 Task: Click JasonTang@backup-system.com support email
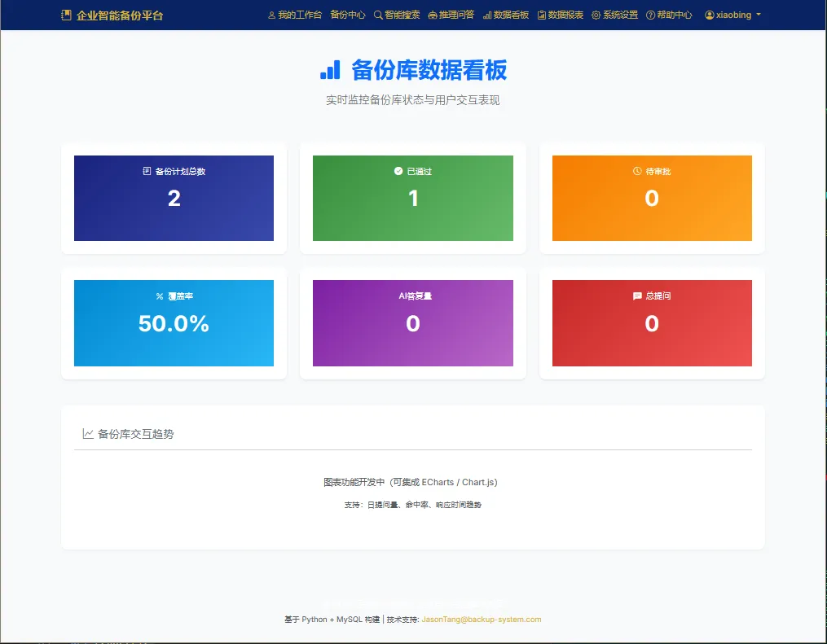(482, 620)
